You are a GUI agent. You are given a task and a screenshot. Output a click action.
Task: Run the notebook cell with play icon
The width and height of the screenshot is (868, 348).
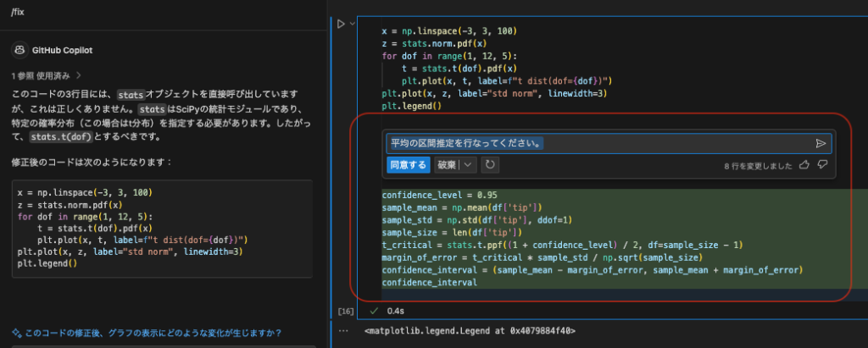click(341, 24)
